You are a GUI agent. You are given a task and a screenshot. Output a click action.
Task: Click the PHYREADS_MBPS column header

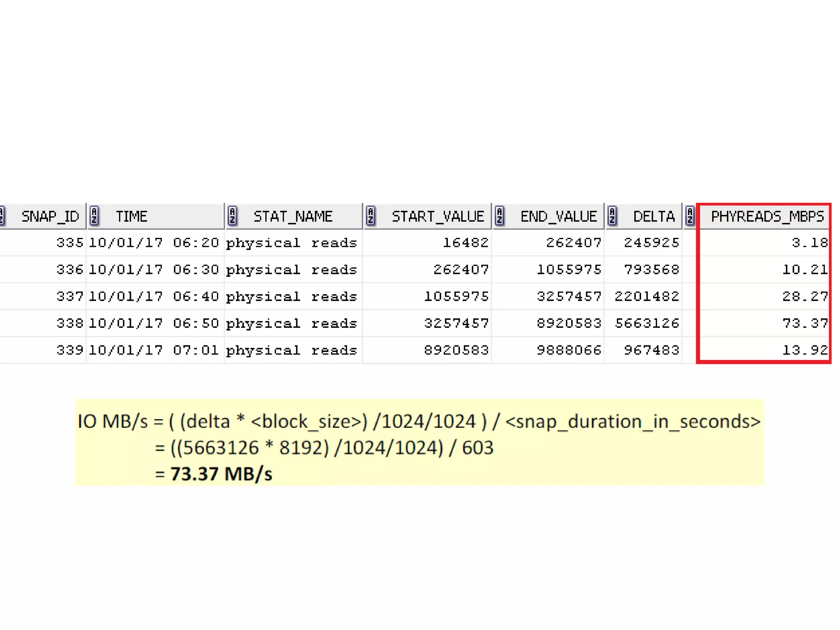pos(767,216)
